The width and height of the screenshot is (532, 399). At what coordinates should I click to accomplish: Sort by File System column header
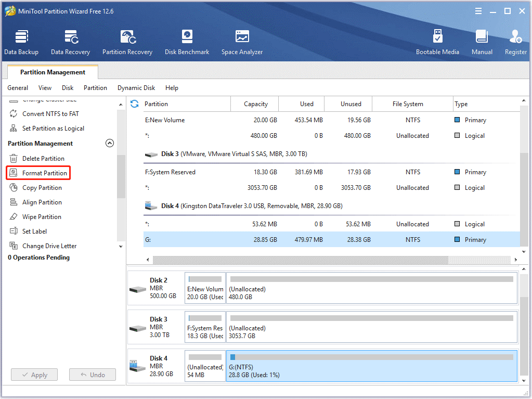408,104
